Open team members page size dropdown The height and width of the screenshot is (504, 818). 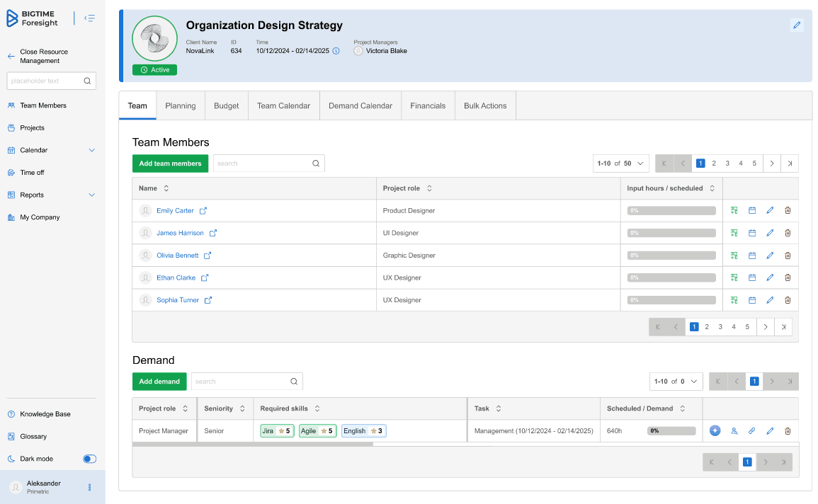[x=621, y=164]
